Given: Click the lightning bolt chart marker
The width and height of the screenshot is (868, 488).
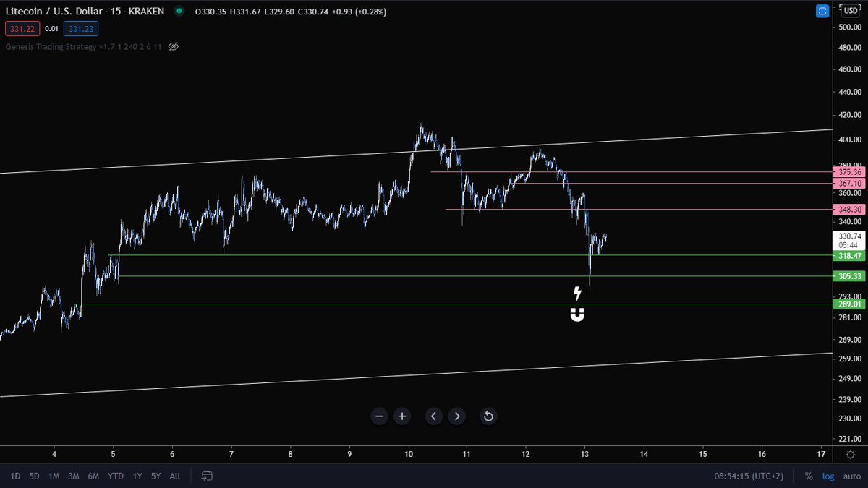Looking at the screenshot, I should pyautogui.click(x=577, y=293).
